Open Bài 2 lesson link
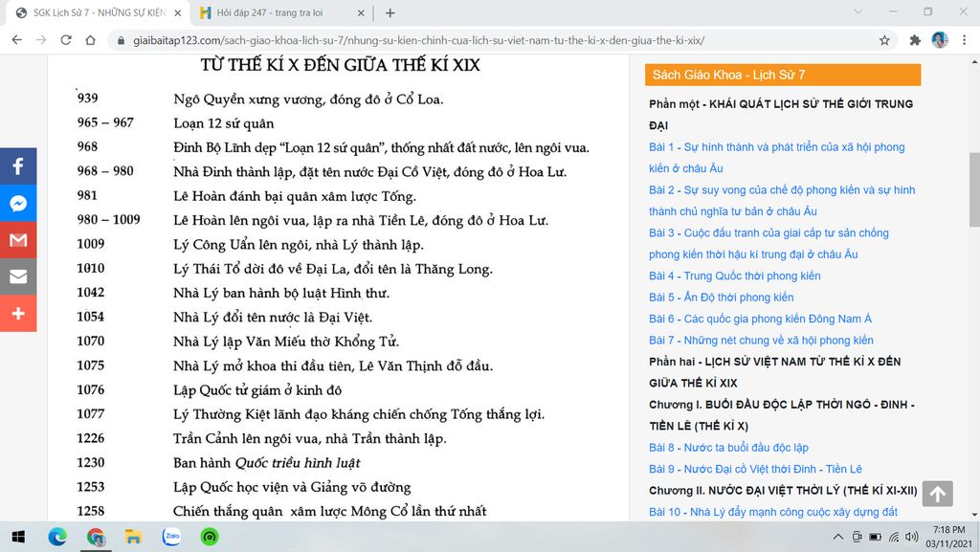Viewport: 980px width, 552px height. point(781,201)
